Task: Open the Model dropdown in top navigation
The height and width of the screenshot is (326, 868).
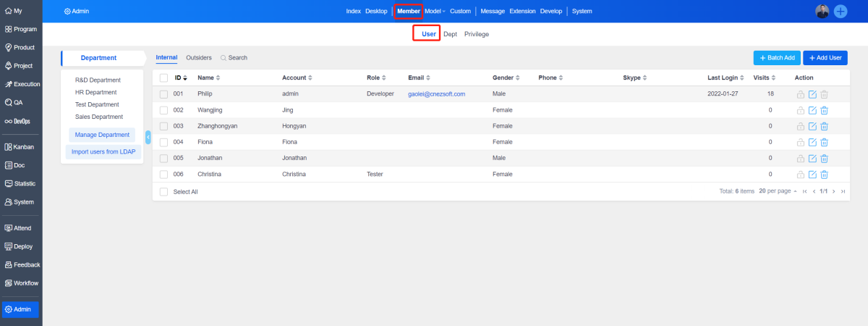Action: pos(435,12)
